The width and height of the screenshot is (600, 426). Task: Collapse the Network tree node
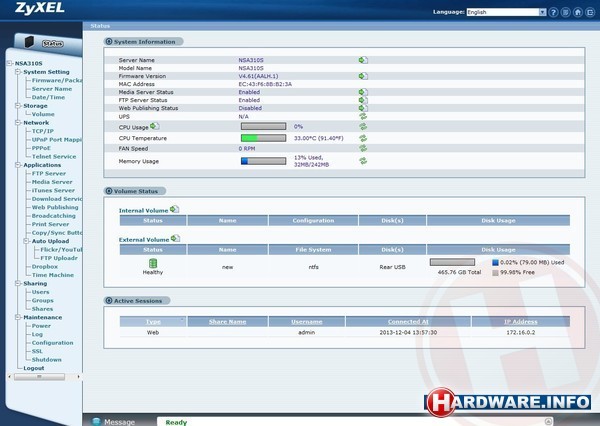click(18, 122)
